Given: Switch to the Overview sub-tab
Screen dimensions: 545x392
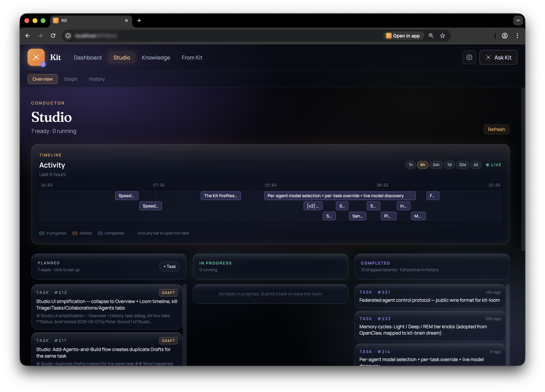Looking at the screenshot, I should (43, 79).
